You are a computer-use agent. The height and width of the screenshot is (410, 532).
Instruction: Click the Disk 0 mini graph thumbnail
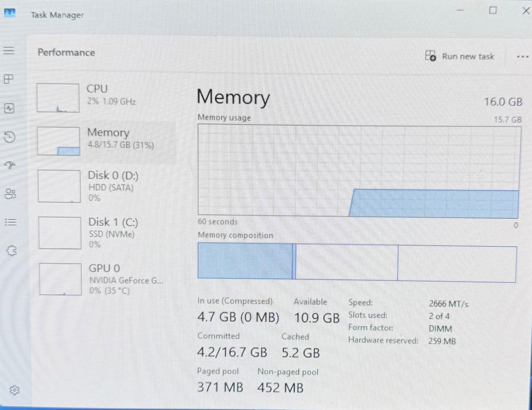(x=59, y=186)
